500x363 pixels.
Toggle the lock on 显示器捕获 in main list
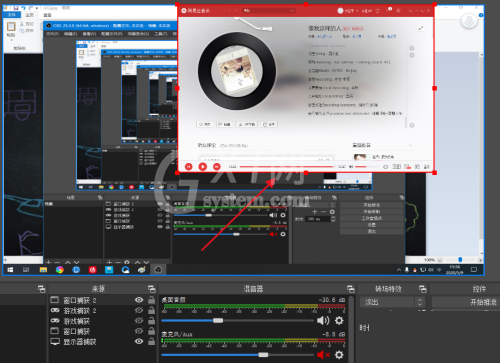(x=151, y=341)
